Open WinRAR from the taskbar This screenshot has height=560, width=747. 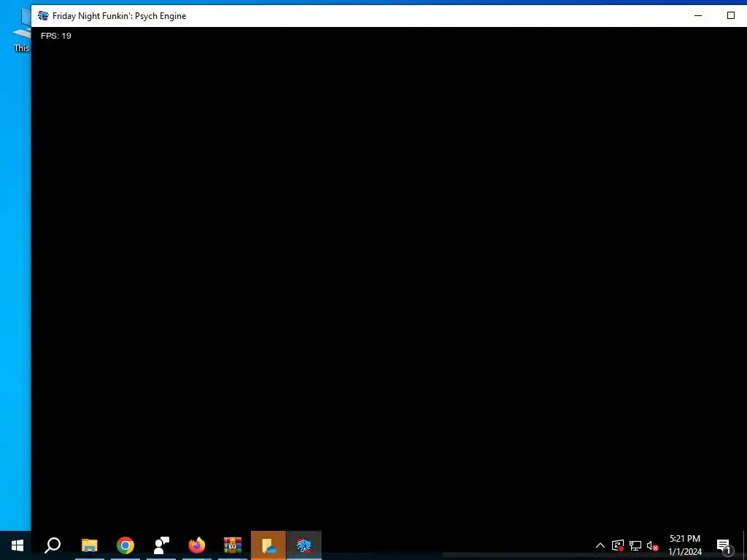233,545
